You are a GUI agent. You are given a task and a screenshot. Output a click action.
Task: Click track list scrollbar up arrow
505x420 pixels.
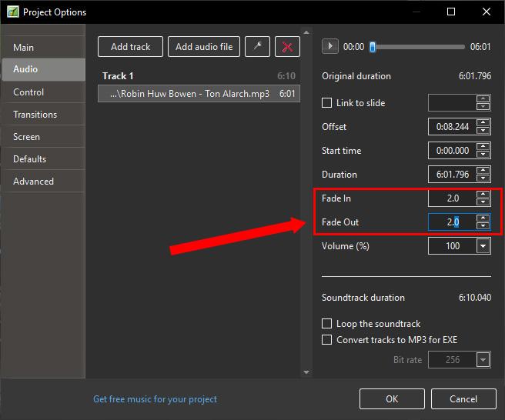[306, 32]
